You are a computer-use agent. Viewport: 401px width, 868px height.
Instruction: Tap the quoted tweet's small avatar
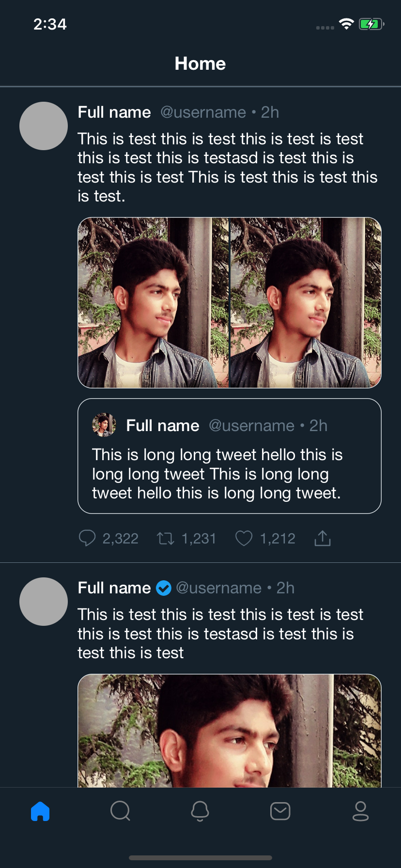(104, 425)
